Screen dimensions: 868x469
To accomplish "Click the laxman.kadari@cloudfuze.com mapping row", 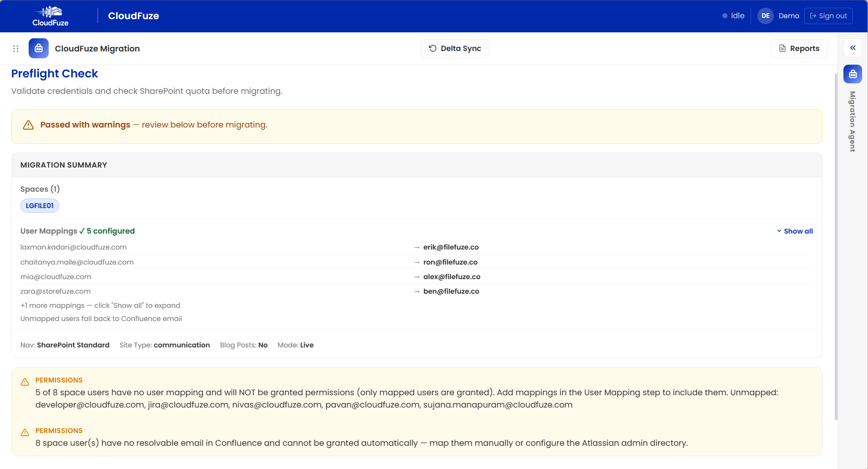I will (x=416, y=247).
